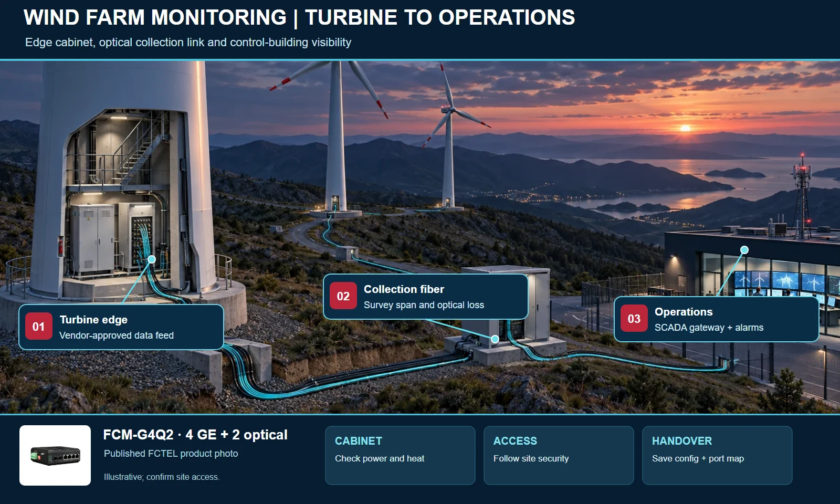Click the fiber junction box hotspot marker
This screenshot has height=504, width=840.
click(x=495, y=339)
